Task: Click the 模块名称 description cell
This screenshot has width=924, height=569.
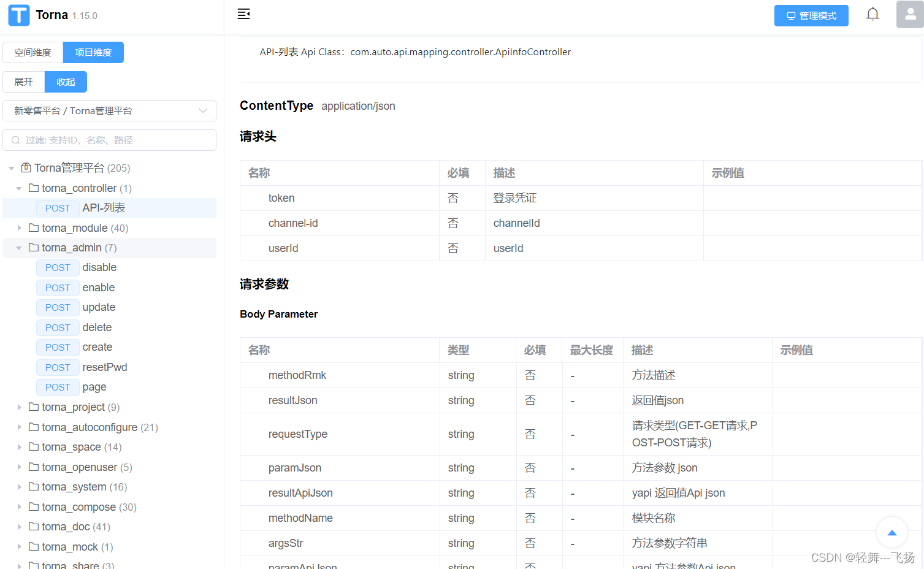Action: coord(654,518)
